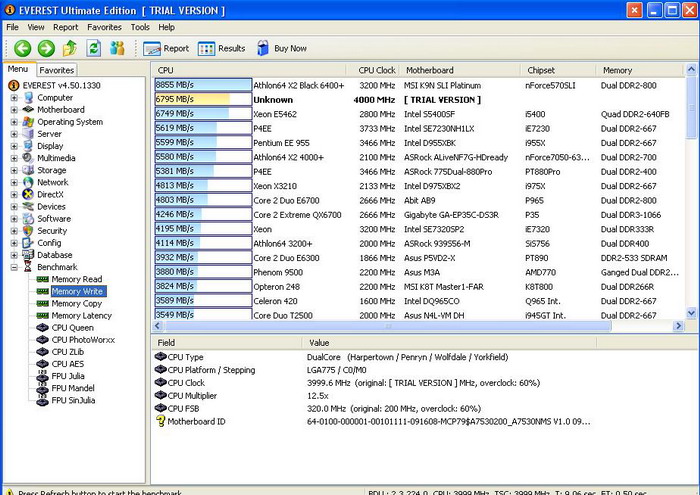Image resolution: width=700 pixels, height=495 pixels.
Task: Click the Memory Latency RAM icon
Action: 42,315
